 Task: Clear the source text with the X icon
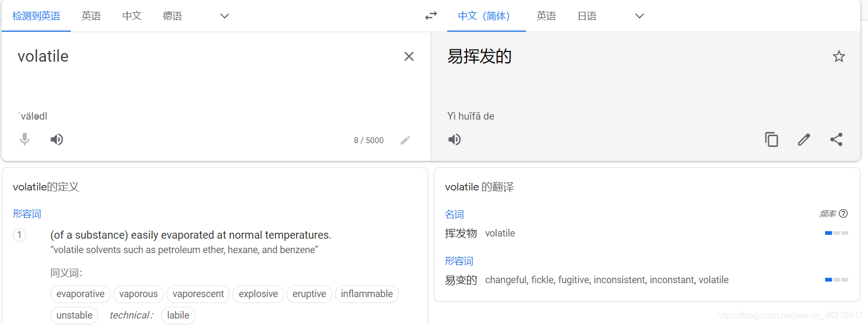point(409,56)
